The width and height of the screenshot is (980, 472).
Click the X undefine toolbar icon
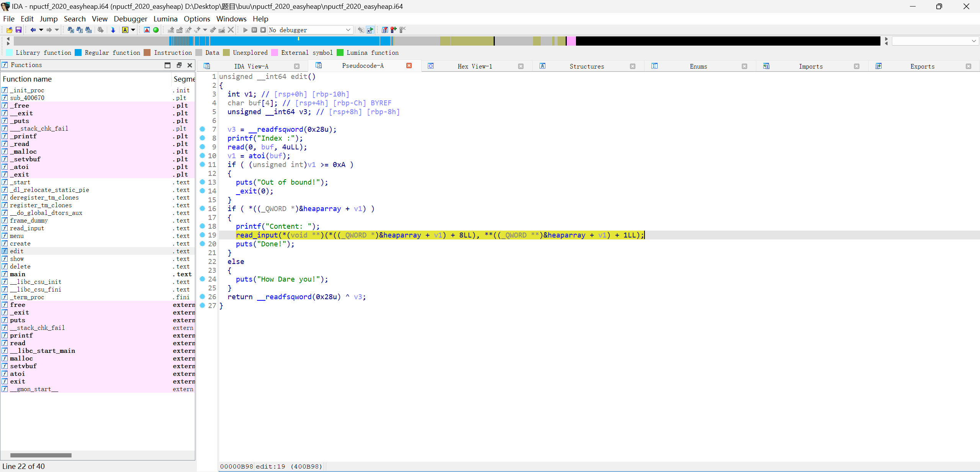click(x=231, y=30)
